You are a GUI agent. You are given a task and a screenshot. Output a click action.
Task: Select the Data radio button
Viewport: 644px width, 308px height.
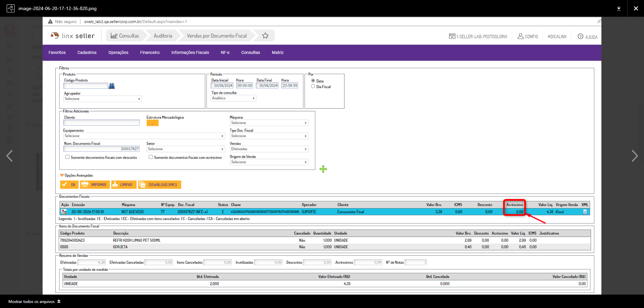pyautogui.click(x=313, y=81)
